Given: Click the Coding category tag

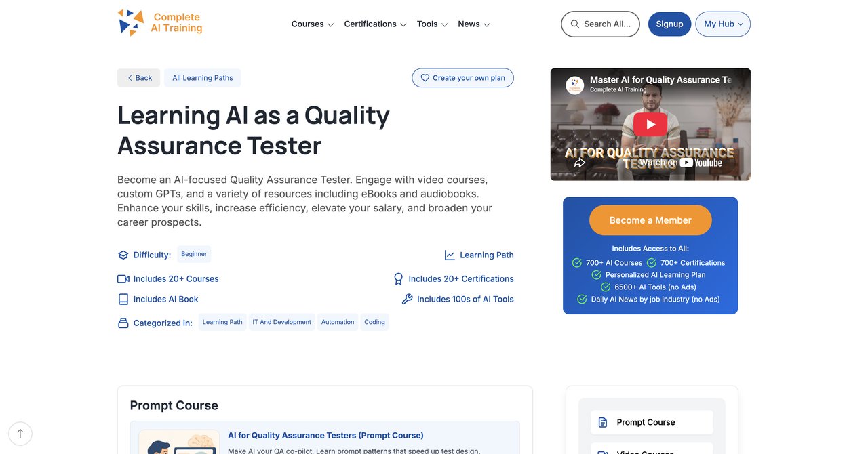Looking at the screenshot, I should click(374, 322).
